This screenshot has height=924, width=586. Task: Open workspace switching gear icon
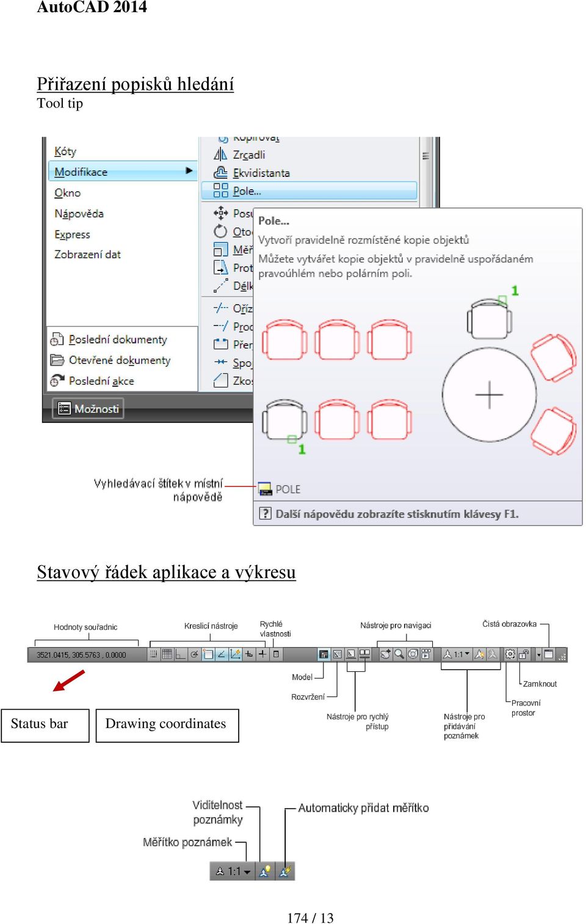pyautogui.click(x=510, y=654)
